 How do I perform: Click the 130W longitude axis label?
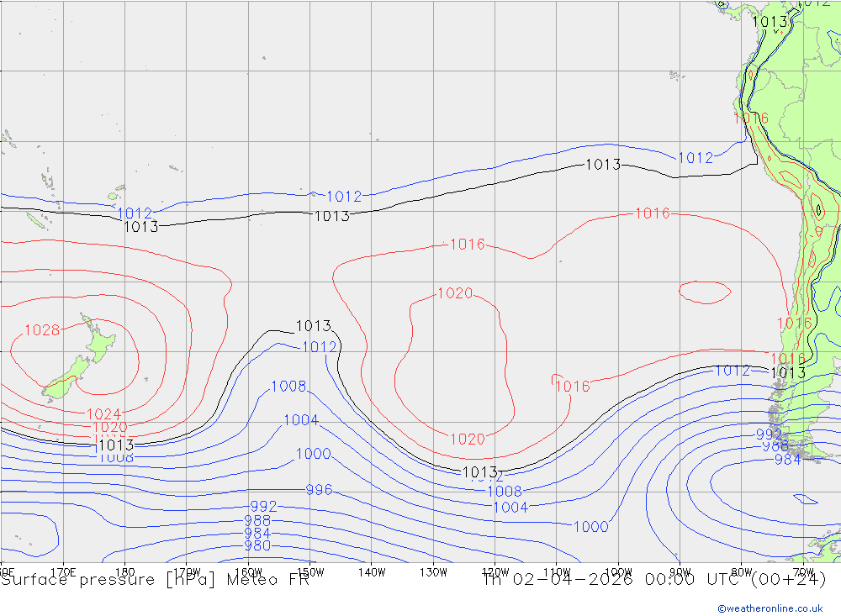tap(433, 572)
